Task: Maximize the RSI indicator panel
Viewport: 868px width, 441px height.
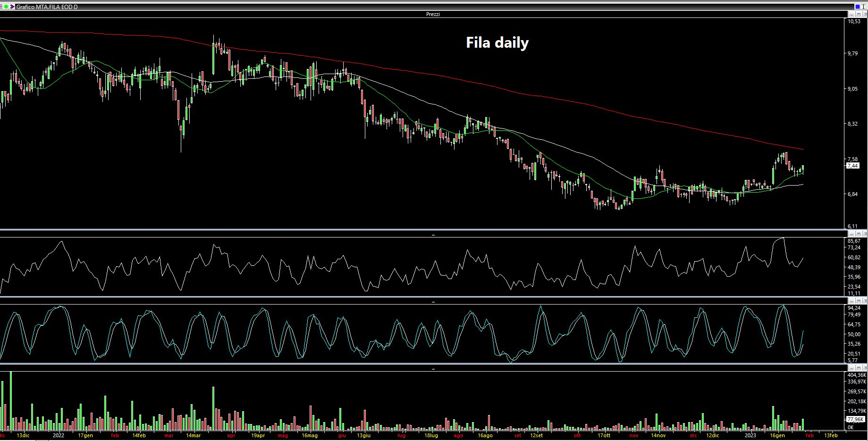Action: click(x=859, y=234)
